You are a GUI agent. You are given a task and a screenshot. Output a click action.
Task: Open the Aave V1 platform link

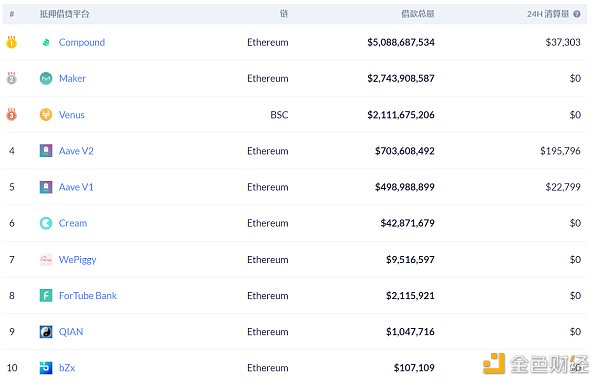(76, 187)
